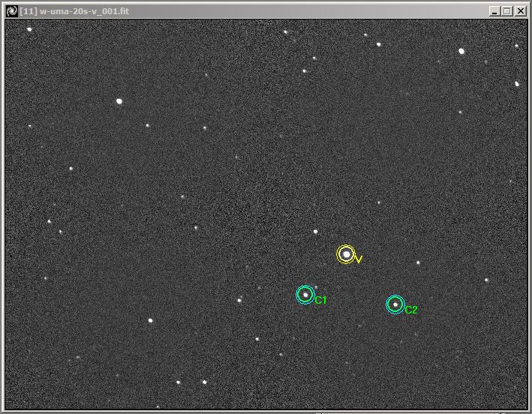The height and width of the screenshot is (414, 532).
Task: Select the circled comparison star C2
Action: (395, 304)
